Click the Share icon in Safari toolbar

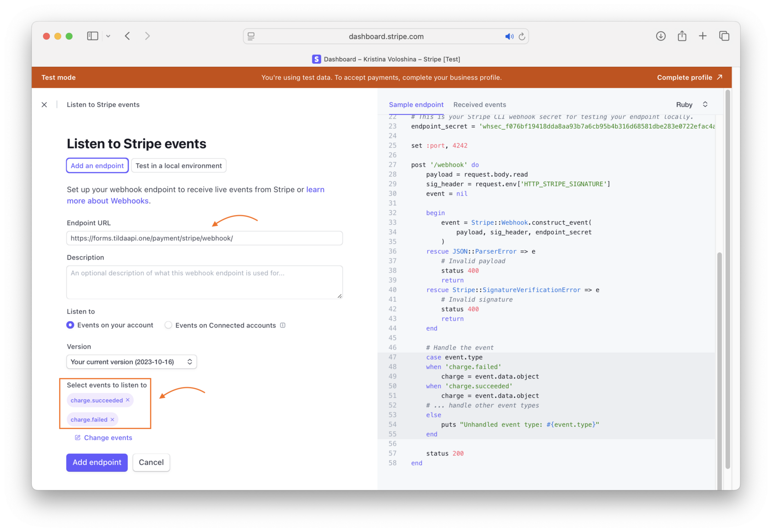[x=682, y=36]
